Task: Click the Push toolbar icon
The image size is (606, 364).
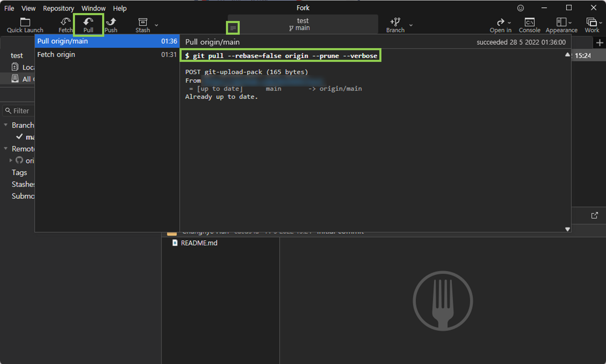Action: coord(111,25)
